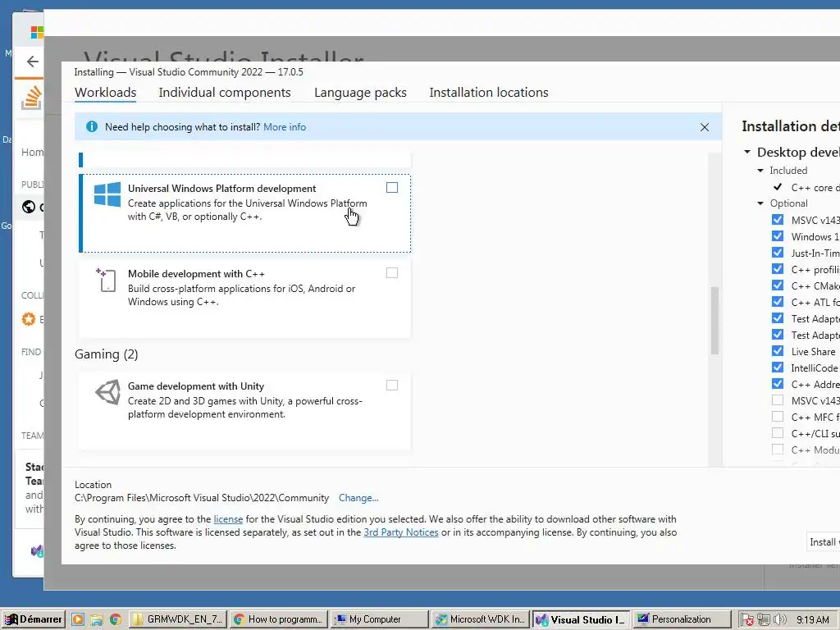Open the Démarrer start menu
The width and height of the screenshot is (840, 630).
pos(33,619)
